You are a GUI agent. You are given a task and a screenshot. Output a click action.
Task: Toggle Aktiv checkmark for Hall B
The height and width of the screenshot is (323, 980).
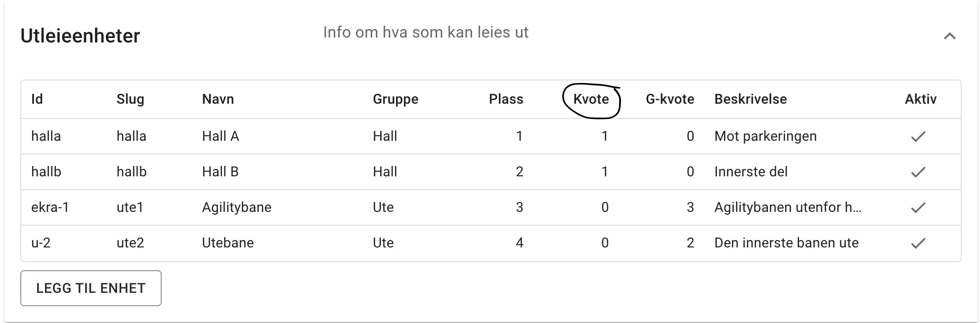(918, 172)
